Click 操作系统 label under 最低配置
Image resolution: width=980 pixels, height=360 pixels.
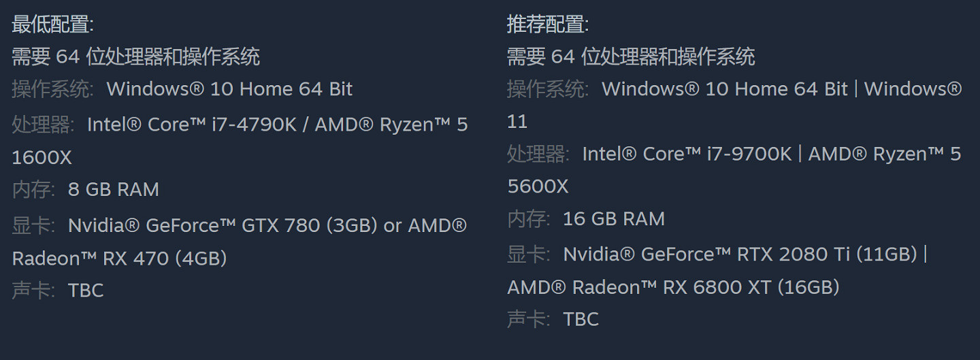(52, 89)
